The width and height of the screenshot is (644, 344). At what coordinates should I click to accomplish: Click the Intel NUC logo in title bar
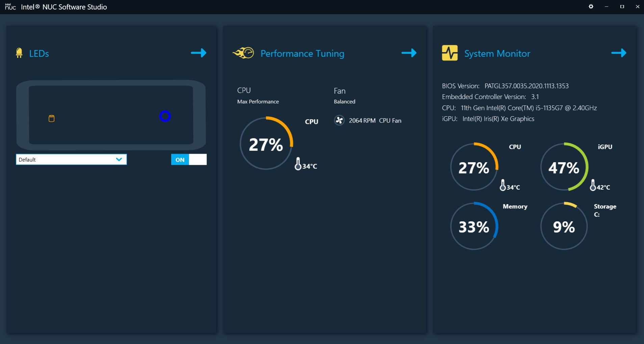pos(10,6)
